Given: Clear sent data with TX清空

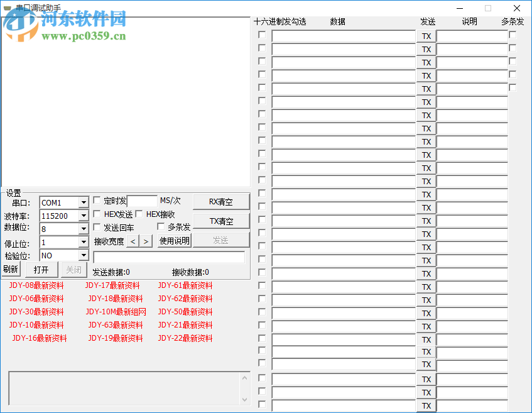Looking at the screenshot, I should click(x=221, y=221).
